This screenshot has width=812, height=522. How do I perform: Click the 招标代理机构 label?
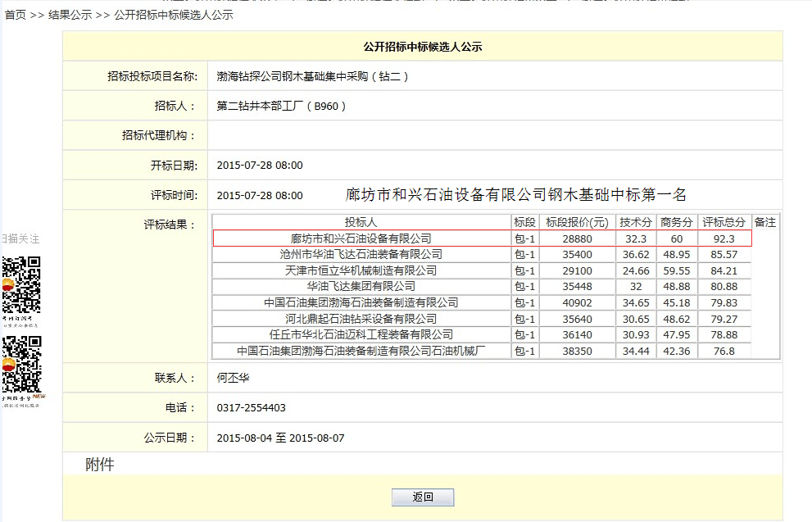pos(159,136)
